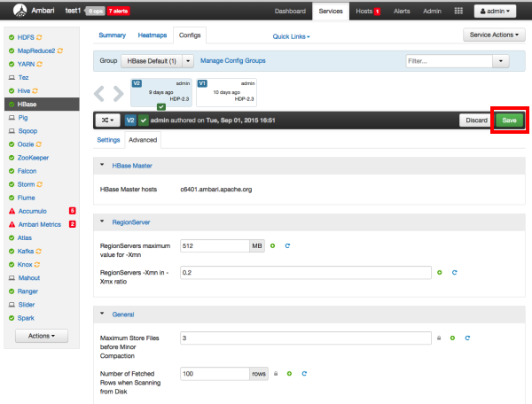The width and height of the screenshot is (532, 404).
Task: Open the Ranger service in sidebar
Action: [x=27, y=291]
